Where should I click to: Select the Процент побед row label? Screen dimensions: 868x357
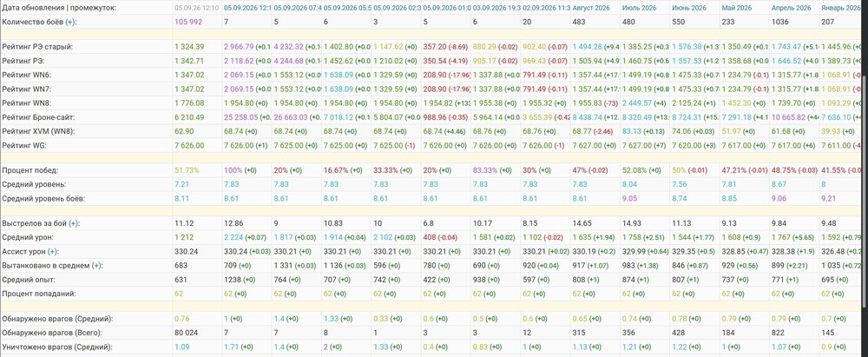pos(30,171)
